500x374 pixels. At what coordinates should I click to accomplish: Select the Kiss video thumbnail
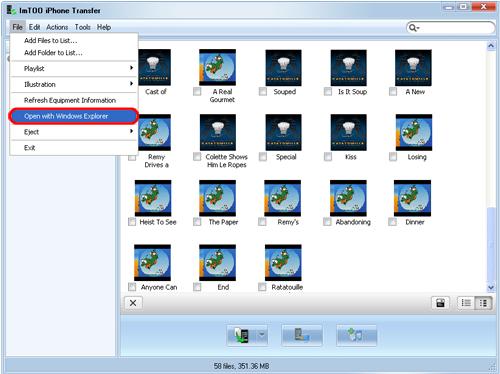(348, 132)
